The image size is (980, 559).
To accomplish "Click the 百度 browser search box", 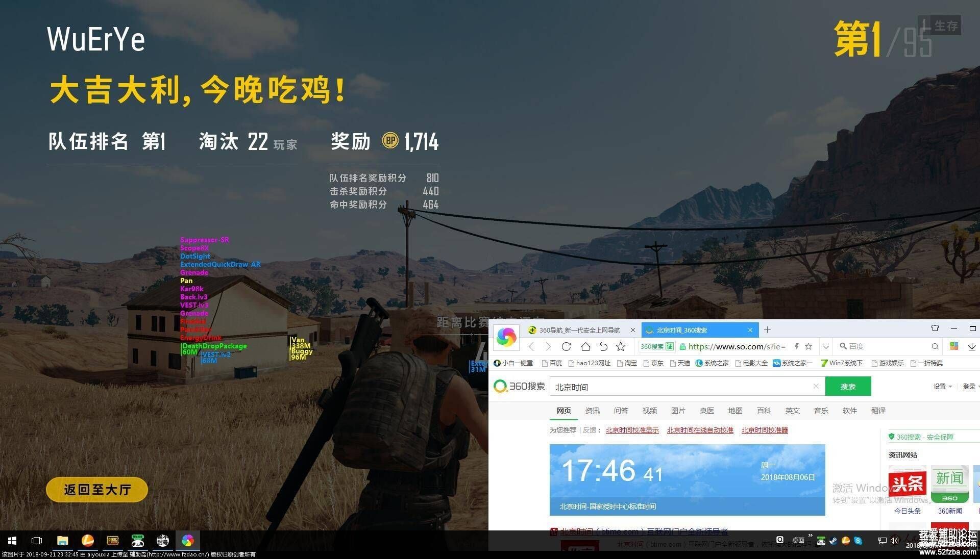I will click(x=888, y=346).
